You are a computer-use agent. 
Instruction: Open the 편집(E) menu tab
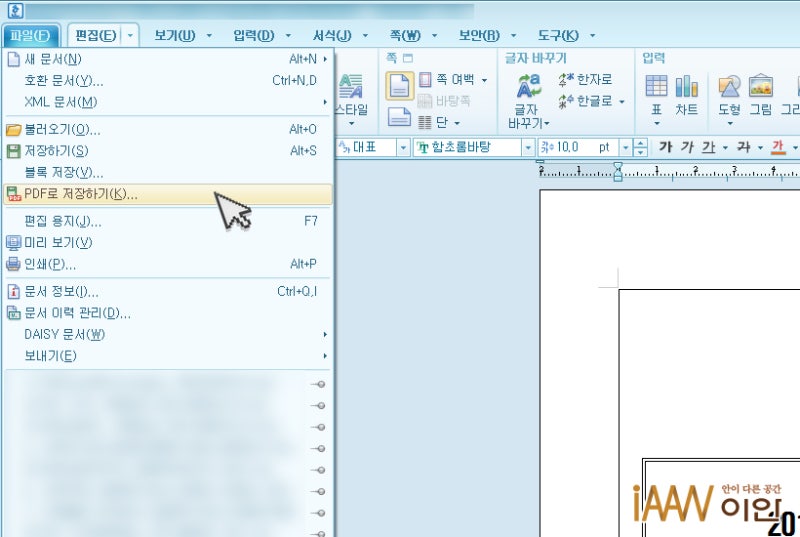coord(96,36)
